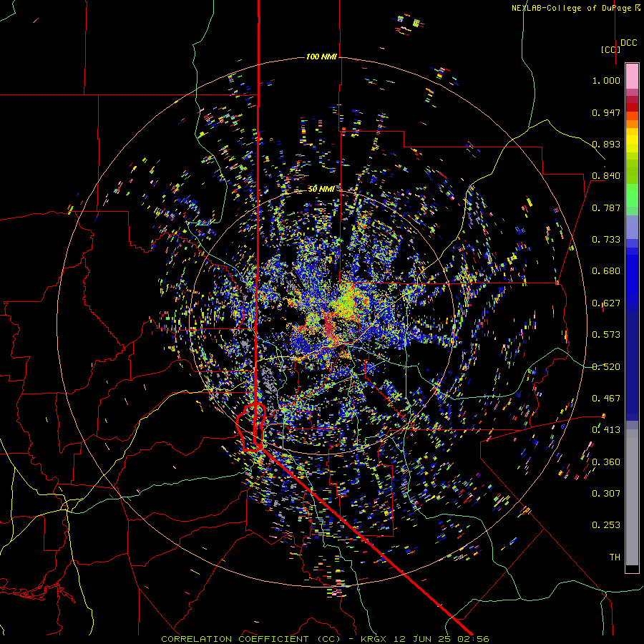This screenshot has height=644, width=644.
Task: Pick the orange segment of the color bar
Action: click(x=632, y=124)
